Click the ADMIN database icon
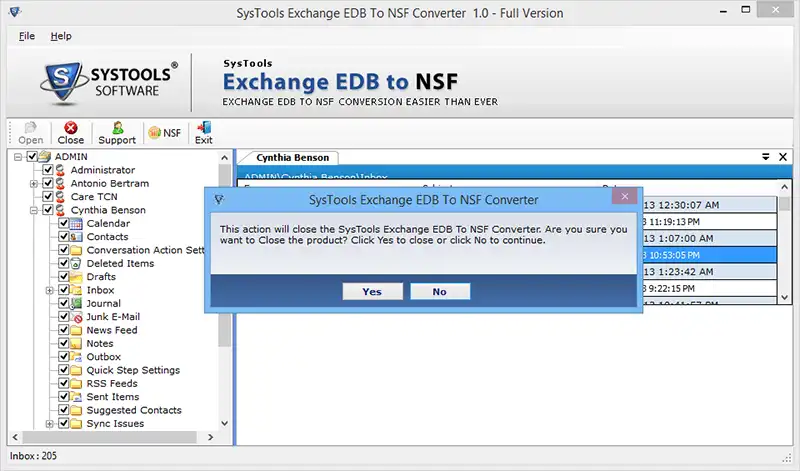 (x=45, y=156)
